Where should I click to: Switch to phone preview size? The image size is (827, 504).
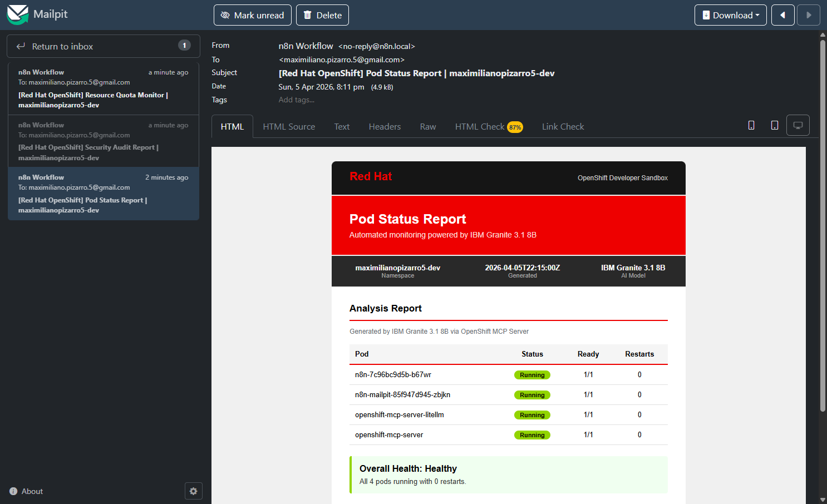pos(751,126)
